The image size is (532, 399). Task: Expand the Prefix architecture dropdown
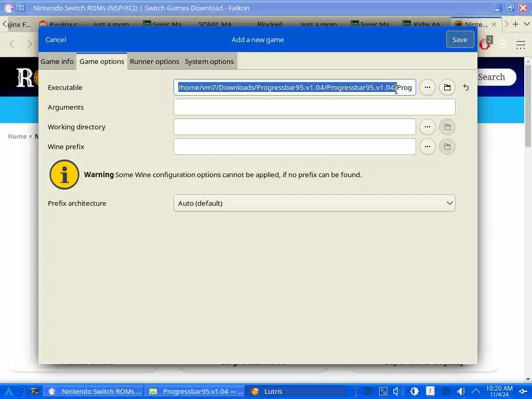point(314,203)
